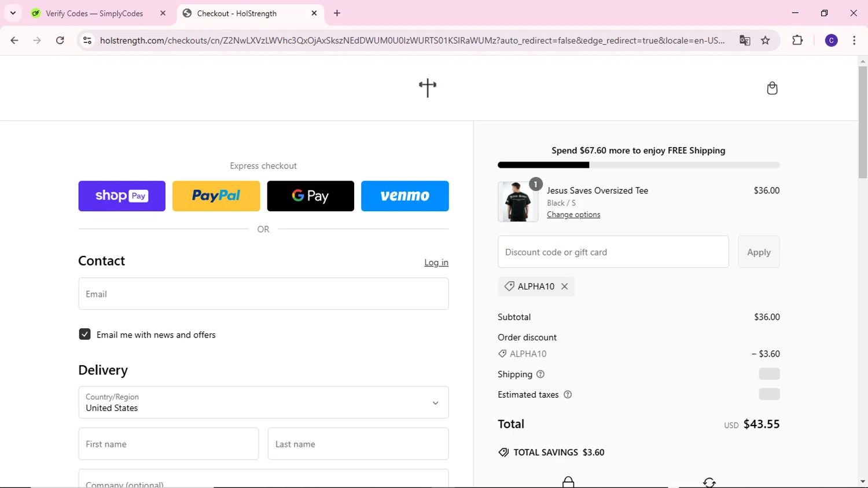Click the Company (optional) field
This screenshot has height=488, width=868.
(x=263, y=479)
